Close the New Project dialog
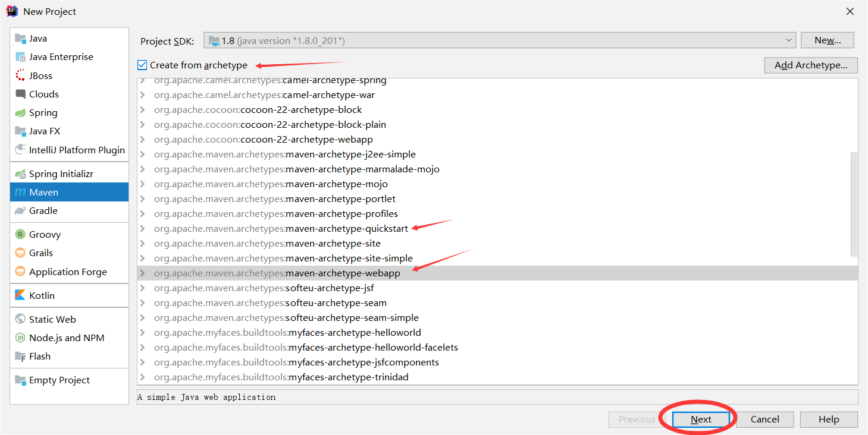Screen dimensions: 868x435 850,11
